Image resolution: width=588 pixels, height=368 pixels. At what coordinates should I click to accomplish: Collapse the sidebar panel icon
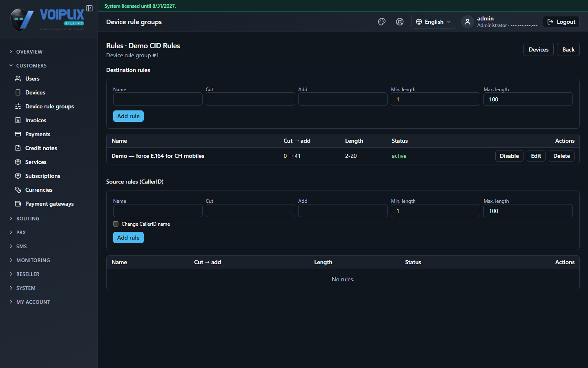point(89,8)
